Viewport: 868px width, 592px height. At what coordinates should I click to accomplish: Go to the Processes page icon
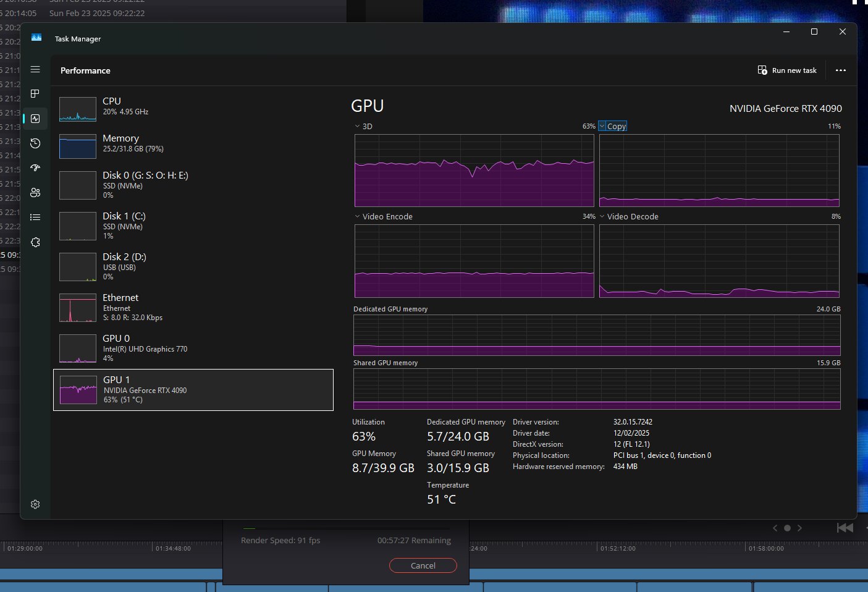point(35,94)
